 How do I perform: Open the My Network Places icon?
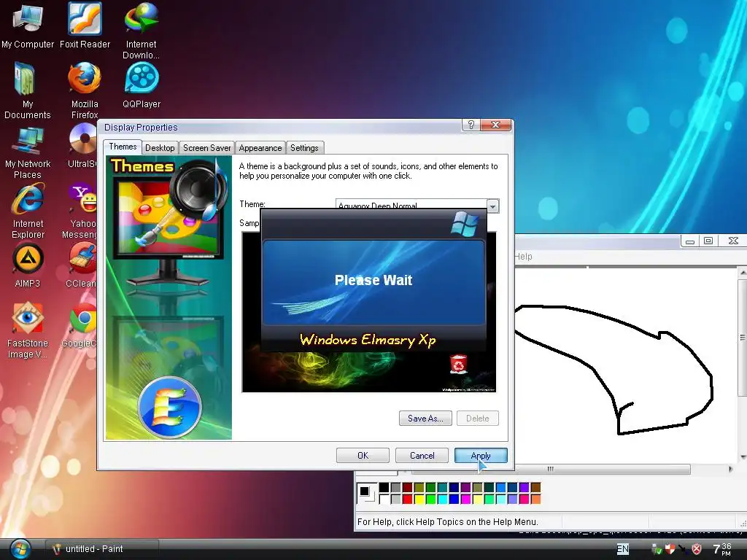click(28, 152)
